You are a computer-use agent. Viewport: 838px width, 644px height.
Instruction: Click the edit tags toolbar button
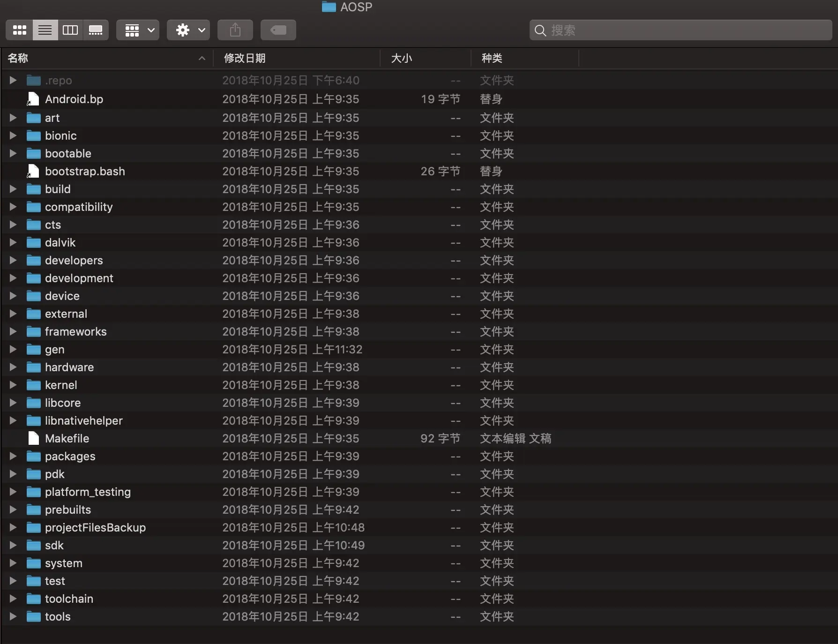pos(278,30)
